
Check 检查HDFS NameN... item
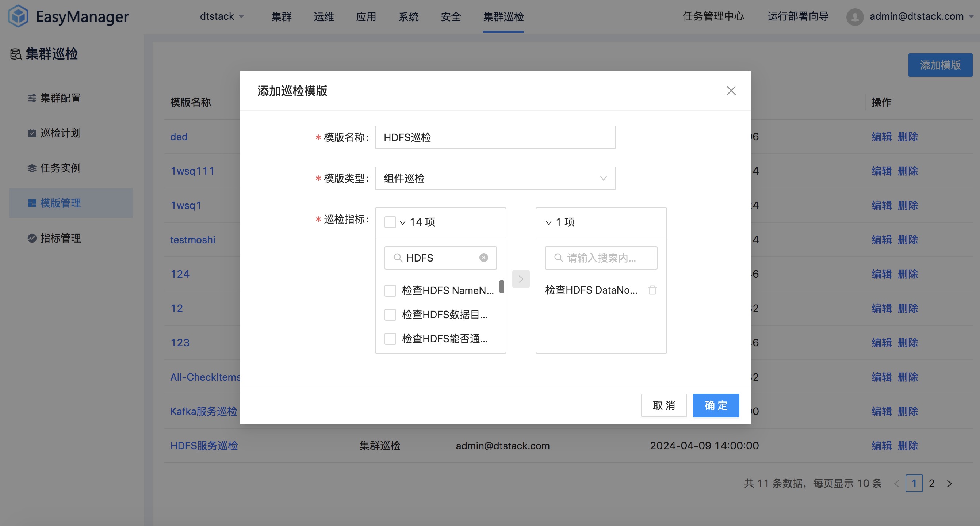click(x=390, y=290)
